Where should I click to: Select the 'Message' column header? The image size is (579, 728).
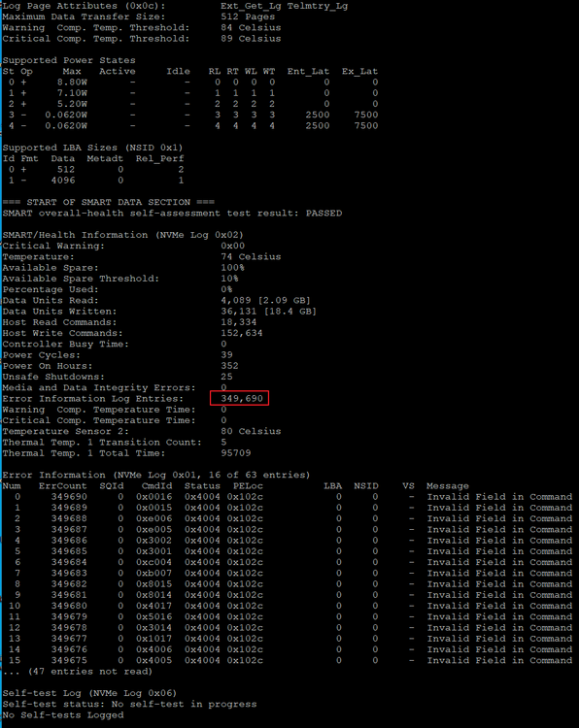tap(448, 486)
